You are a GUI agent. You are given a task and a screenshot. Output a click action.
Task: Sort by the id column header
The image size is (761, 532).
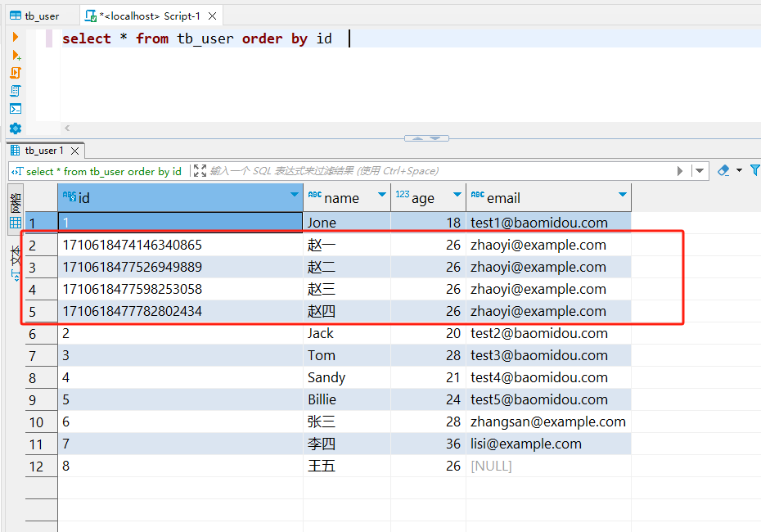pyautogui.click(x=180, y=197)
